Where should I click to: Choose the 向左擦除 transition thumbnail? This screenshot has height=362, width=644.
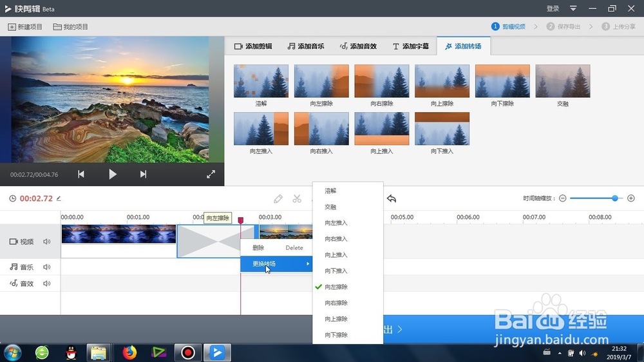pos(321,81)
